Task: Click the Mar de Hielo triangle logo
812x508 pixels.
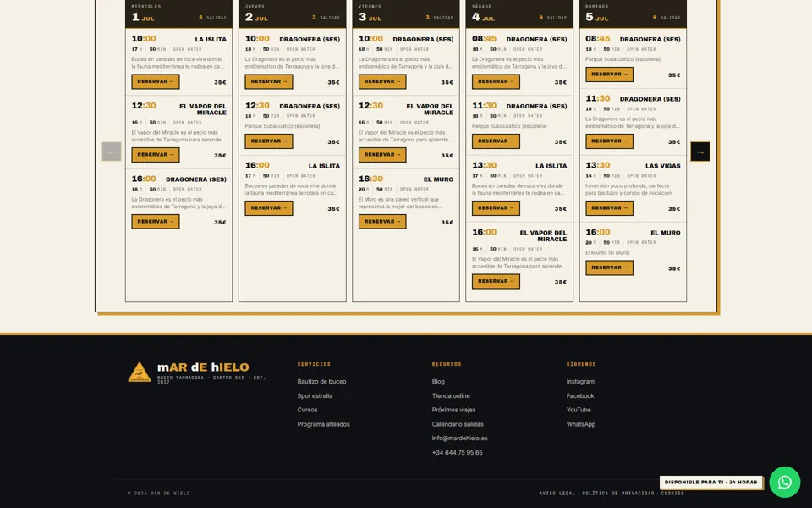Action: tap(140, 372)
